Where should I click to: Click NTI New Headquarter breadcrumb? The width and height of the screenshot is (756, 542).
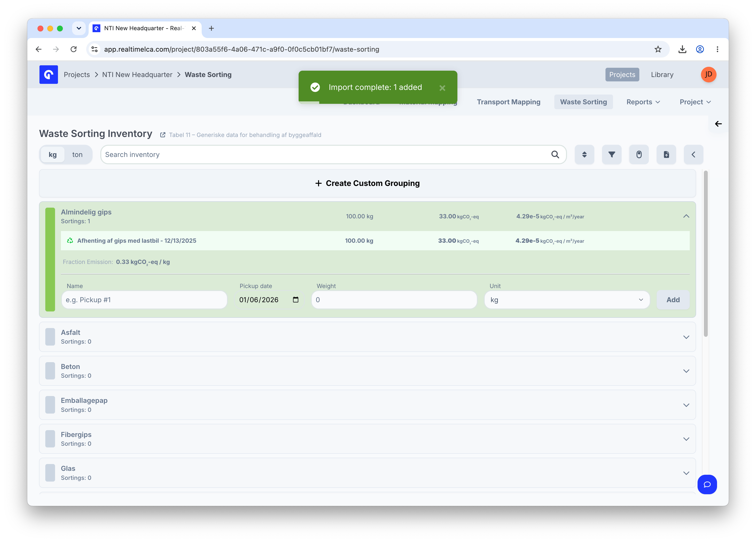(137, 74)
